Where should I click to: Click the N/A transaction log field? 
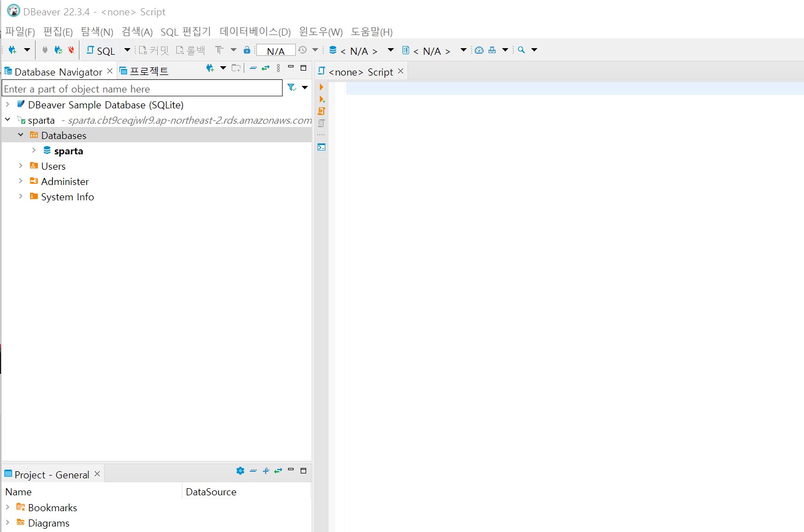pos(276,50)
